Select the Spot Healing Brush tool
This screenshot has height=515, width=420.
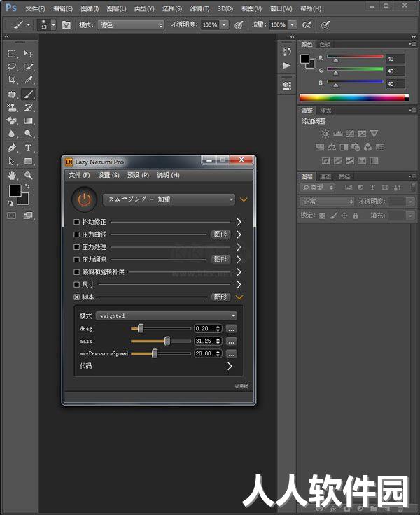click(x=12, y=94)
